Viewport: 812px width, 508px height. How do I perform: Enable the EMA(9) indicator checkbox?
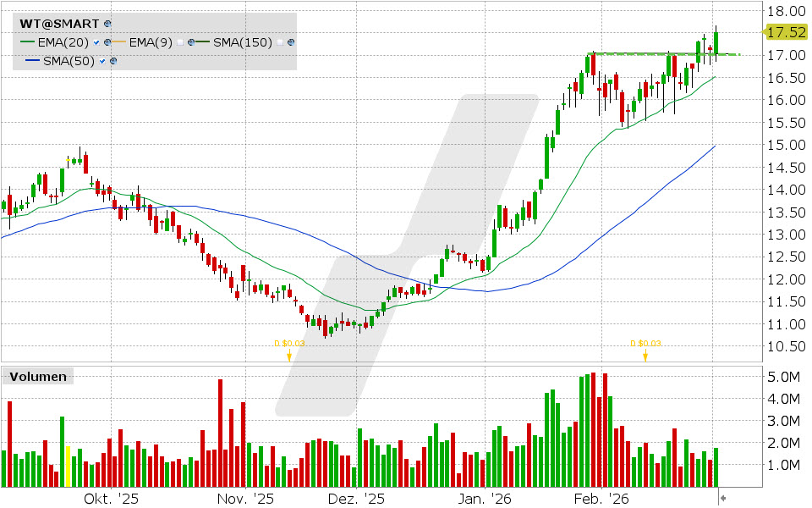pyautogui.click(x=180, y=41)
